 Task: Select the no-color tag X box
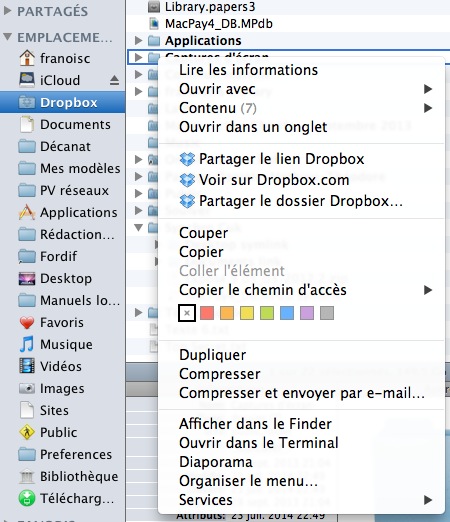click(187, 313)
